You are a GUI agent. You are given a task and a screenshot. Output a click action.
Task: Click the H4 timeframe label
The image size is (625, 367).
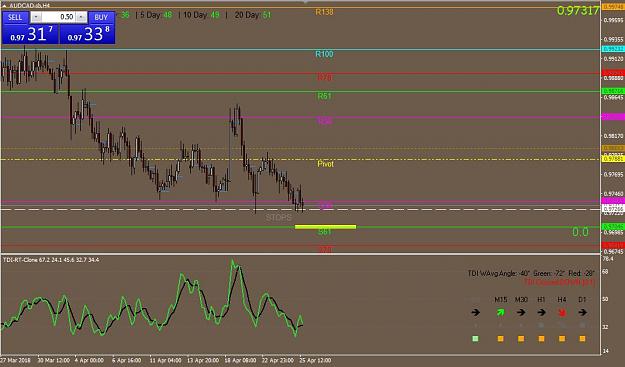point(562,300)
